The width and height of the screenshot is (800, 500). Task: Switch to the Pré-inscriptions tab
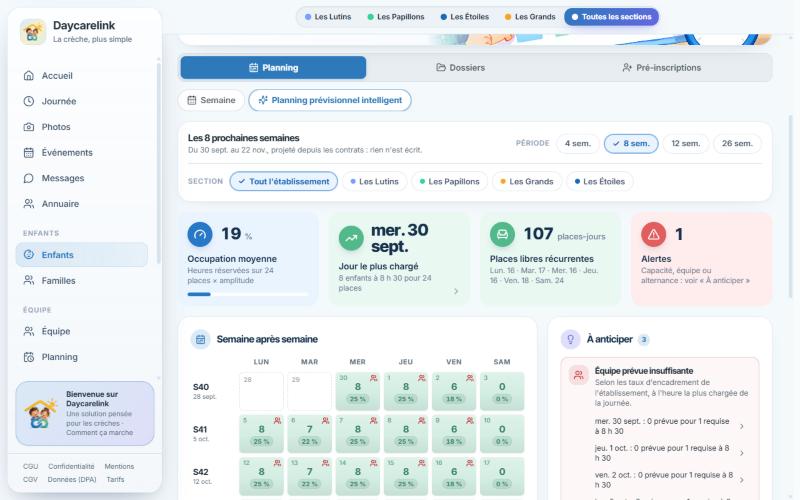click(x=662, y=67)
